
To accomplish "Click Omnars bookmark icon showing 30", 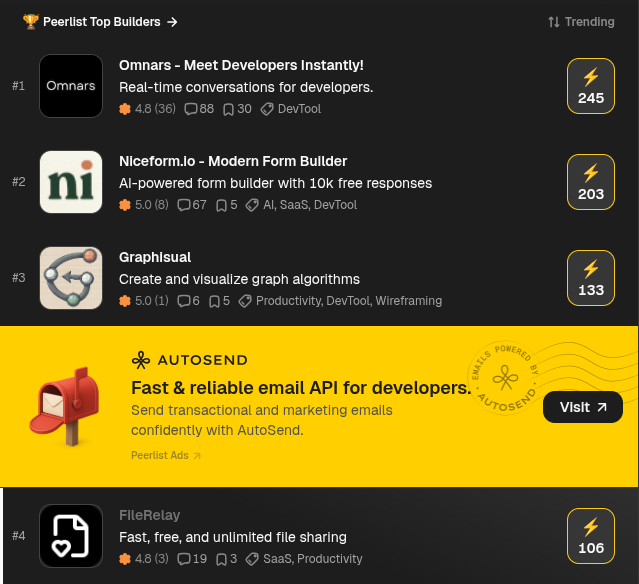I will click(228, 109).
